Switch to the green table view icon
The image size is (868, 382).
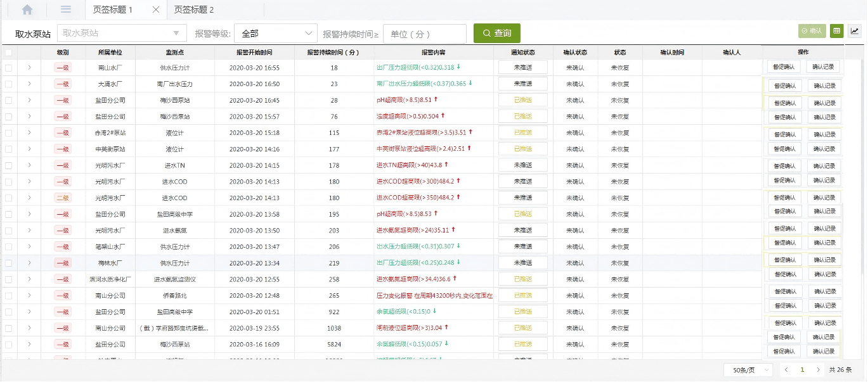[x=836, y=30]
